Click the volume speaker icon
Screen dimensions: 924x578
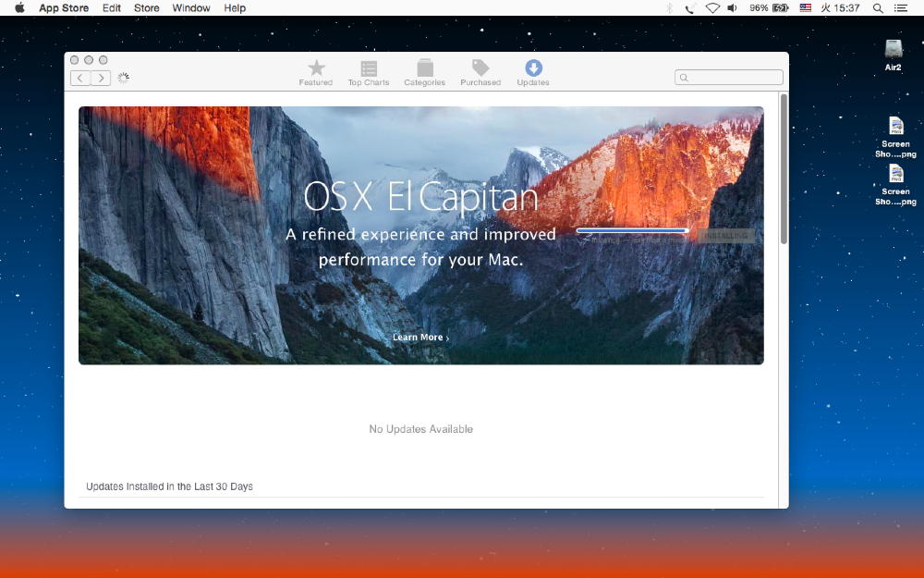pyautogui.click(x=732, y=8)
